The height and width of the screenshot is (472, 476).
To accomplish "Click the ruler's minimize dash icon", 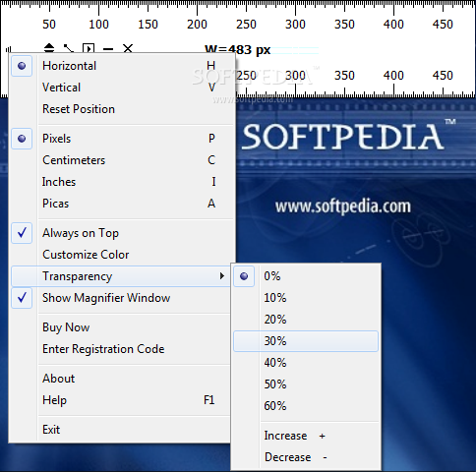I will tap(108, 49).
